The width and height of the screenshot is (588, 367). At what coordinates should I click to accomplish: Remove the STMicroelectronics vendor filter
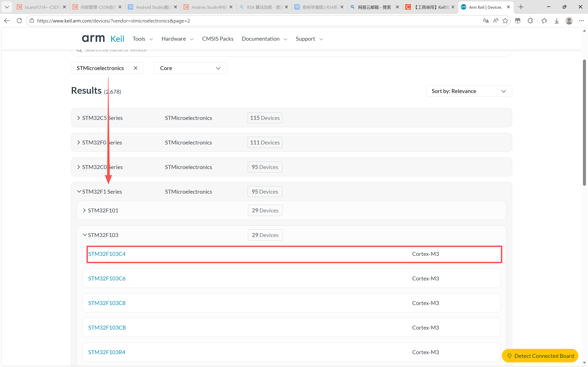(136, 68)
